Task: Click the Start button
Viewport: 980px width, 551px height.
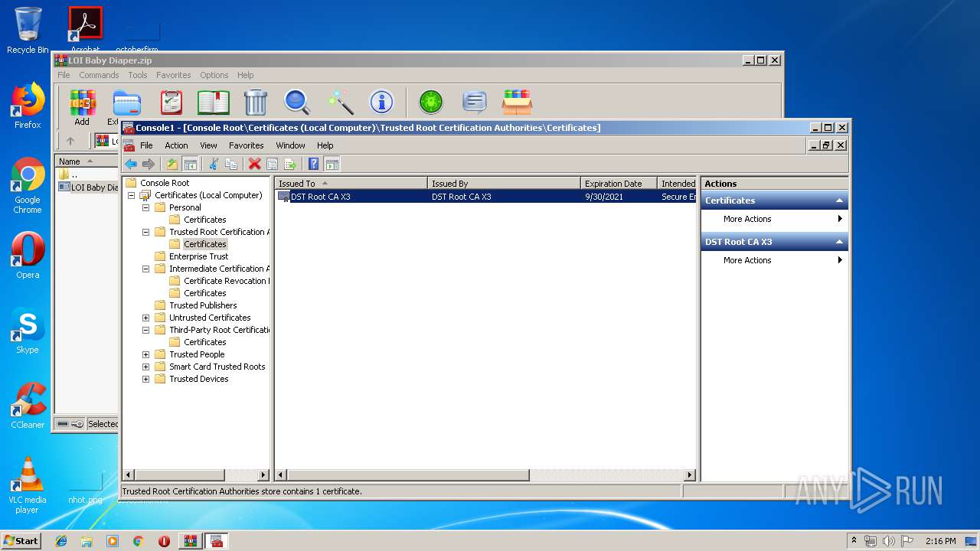Action: [x=21, y=541]
